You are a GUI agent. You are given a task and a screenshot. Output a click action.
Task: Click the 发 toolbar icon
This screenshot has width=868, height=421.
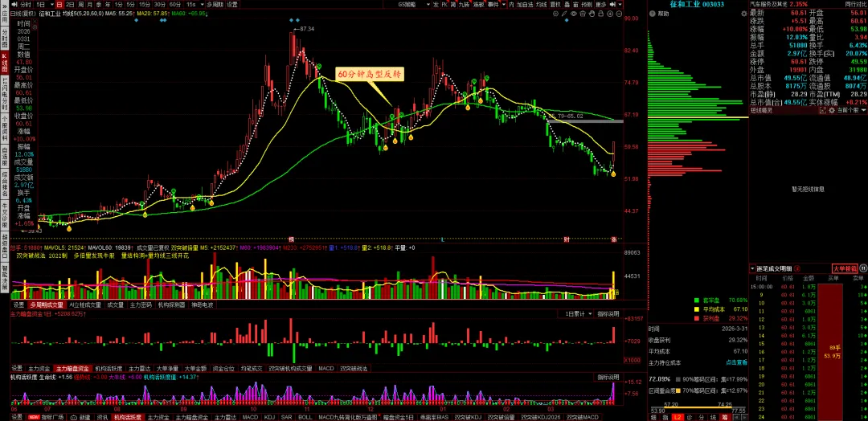pyautogui.click(x=436, y=4)
